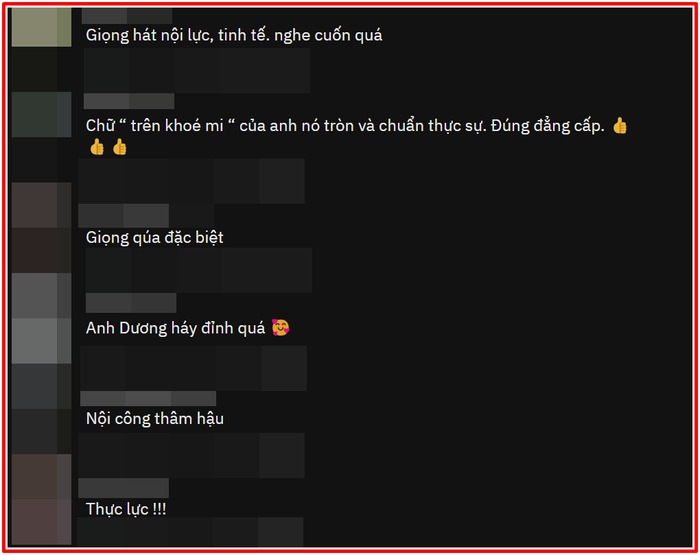
Task: Click the thumbs-up emoji after "Đúng đẳng cấp."
Action: [619, 126]
